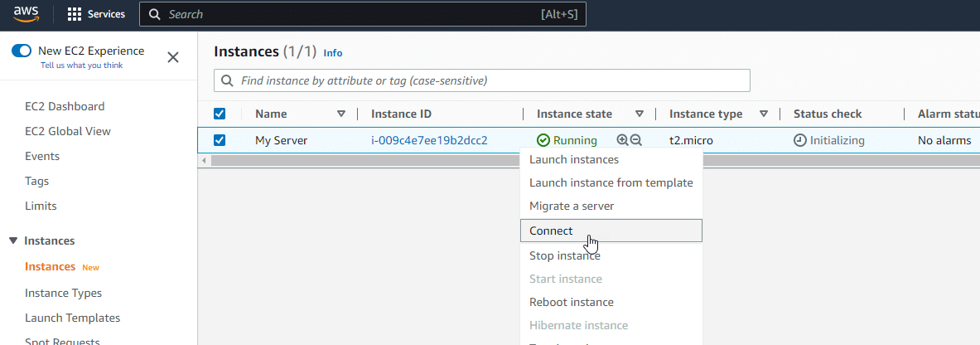The width and height of the screenshot is (980, 345).
Task: Sort by Name column arrow
Action: tap(341, 114)
